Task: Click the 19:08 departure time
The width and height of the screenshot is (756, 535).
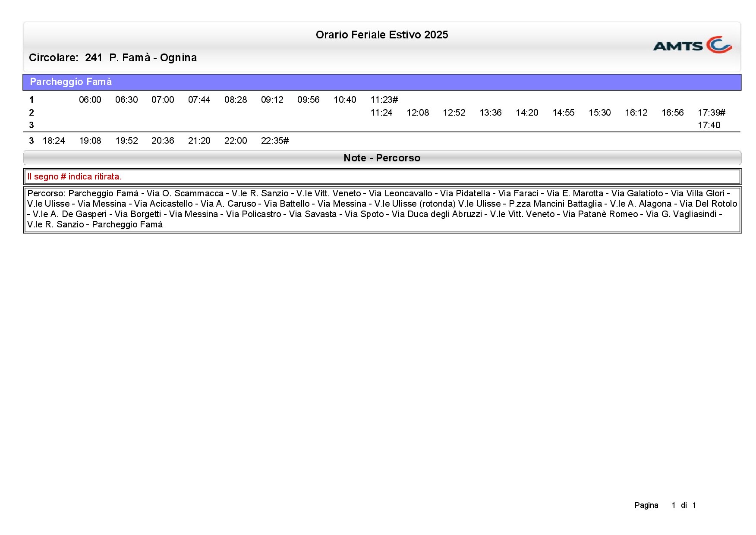Action: (90, 141)
